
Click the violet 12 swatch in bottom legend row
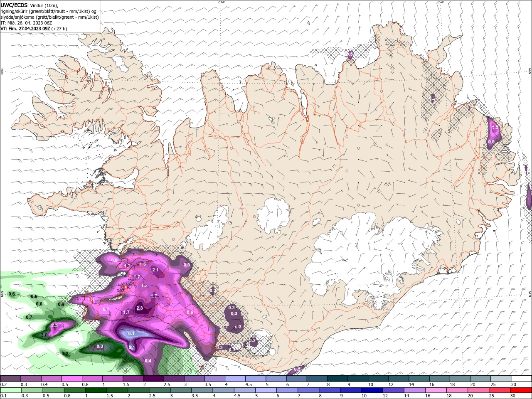393,390
